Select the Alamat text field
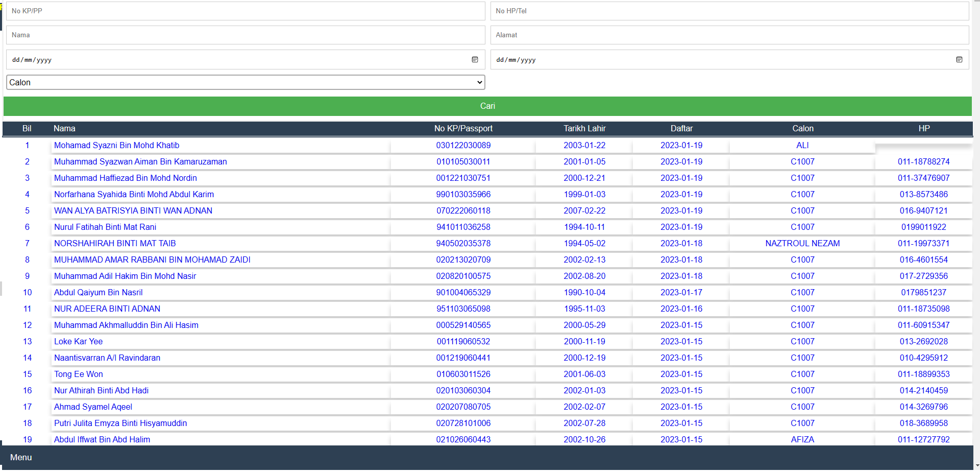980x472 pixels. 729,35
